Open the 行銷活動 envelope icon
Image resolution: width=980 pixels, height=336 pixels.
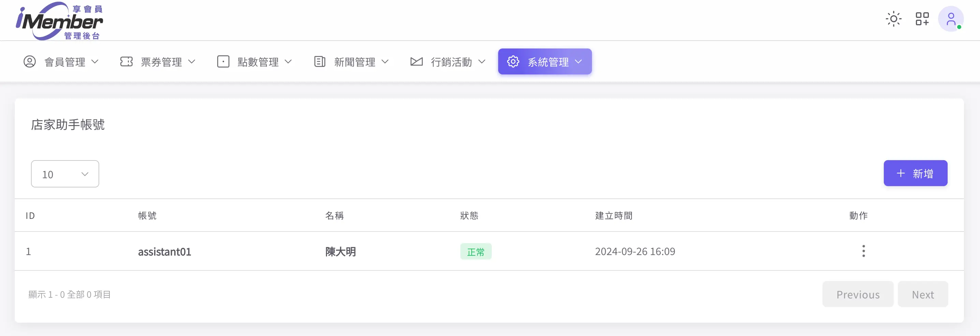tap(417, 61)
